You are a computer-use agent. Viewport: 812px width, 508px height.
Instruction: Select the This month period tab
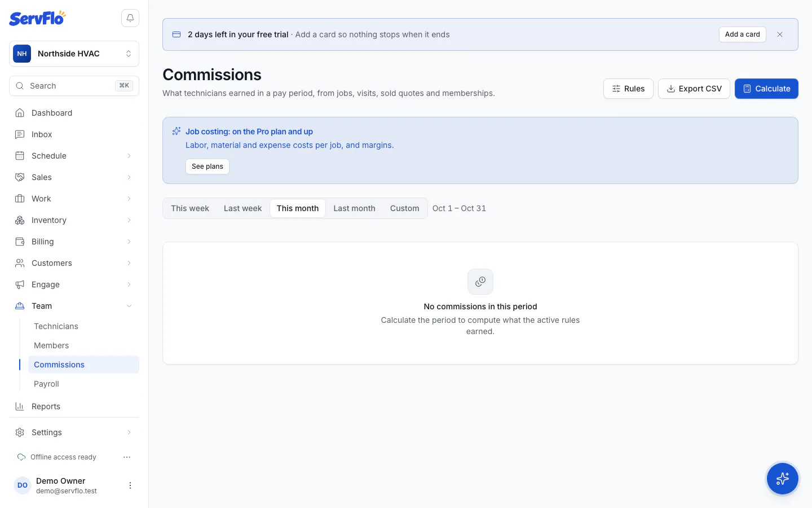(298, 208)
